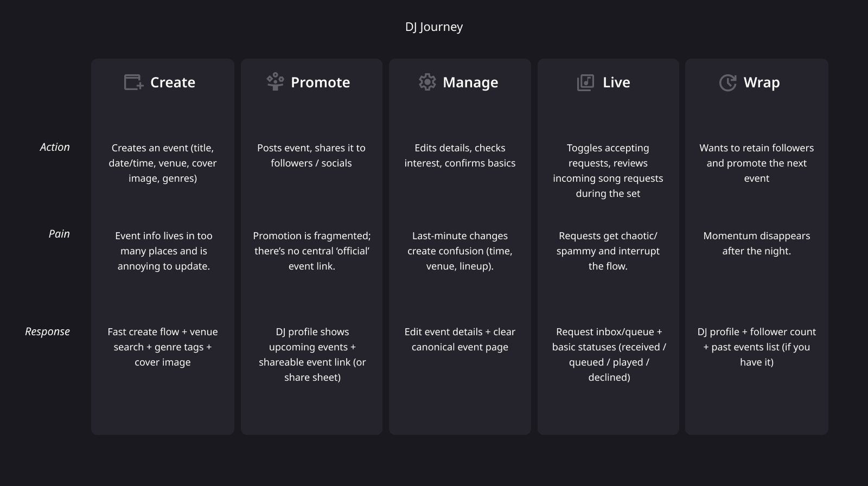Screen dimensions: 868x486
Task: Click 'Momentum disappears after the night' text
Action: click(756, 243)
